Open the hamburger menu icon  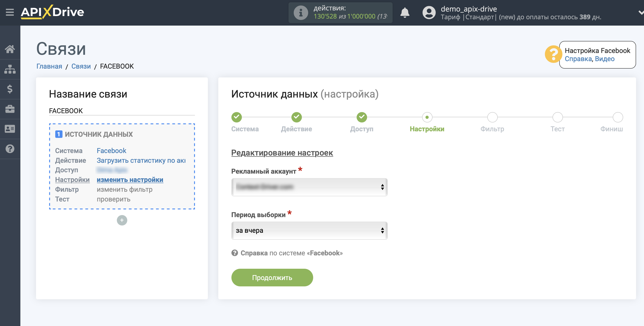click(10, 12)
